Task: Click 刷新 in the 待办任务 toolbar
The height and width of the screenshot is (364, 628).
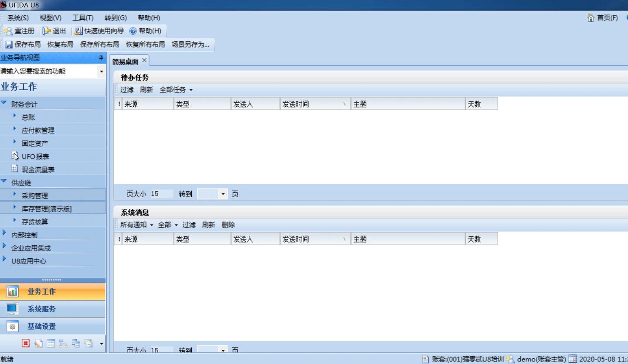Action: [x=146, y=90]
